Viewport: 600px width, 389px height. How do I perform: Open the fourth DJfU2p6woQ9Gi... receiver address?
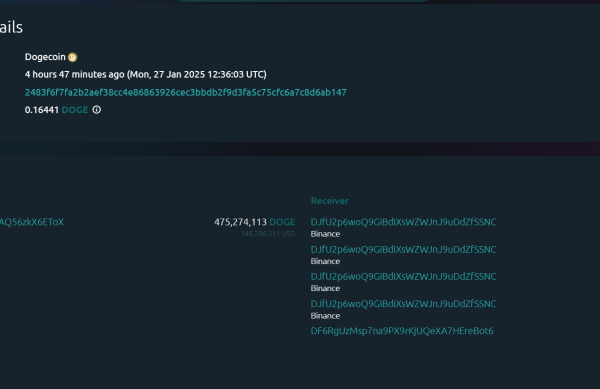pyautogui.click(x=403, y=304)
